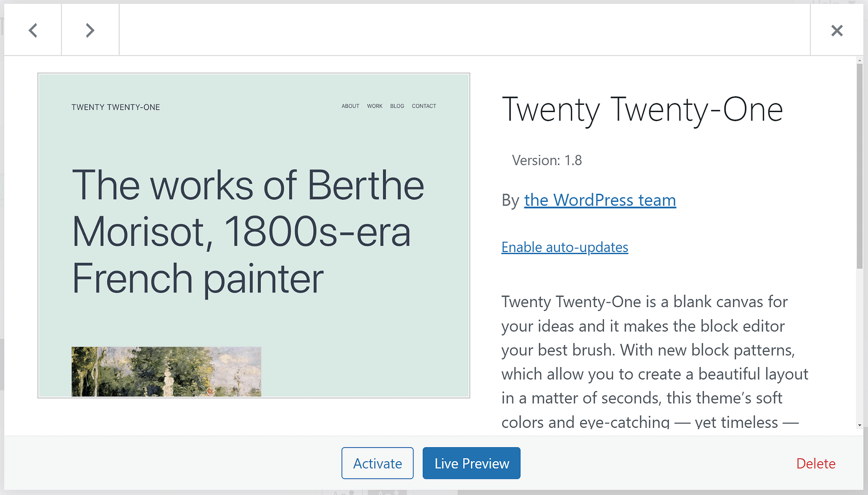The height and width of the screenshot is (495, 868).
Task: Enable auto-updates for this theme
Action: (x=565, y=247)
